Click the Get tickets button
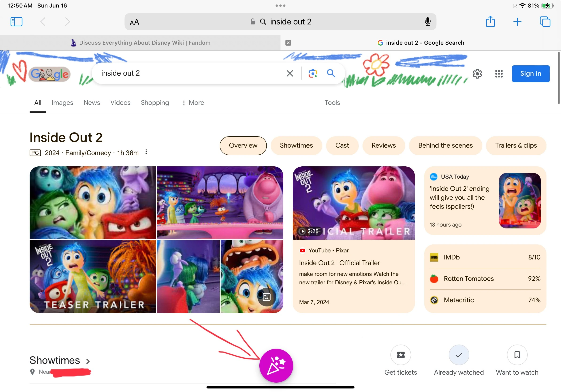The width and height of the screenshot is (561, 392). coord(401,355)
